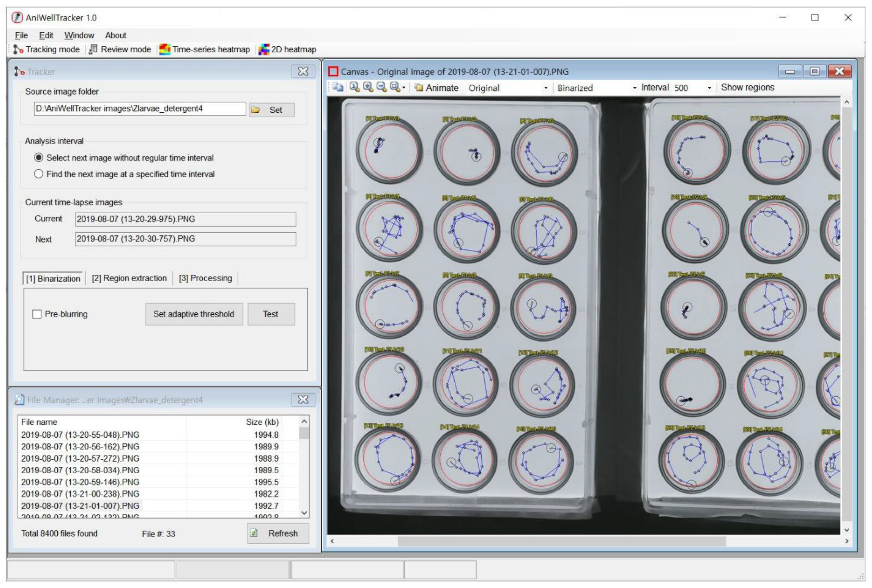
Task: Click the copy image icon in canvas toolbar
Action: pos(338,87)
